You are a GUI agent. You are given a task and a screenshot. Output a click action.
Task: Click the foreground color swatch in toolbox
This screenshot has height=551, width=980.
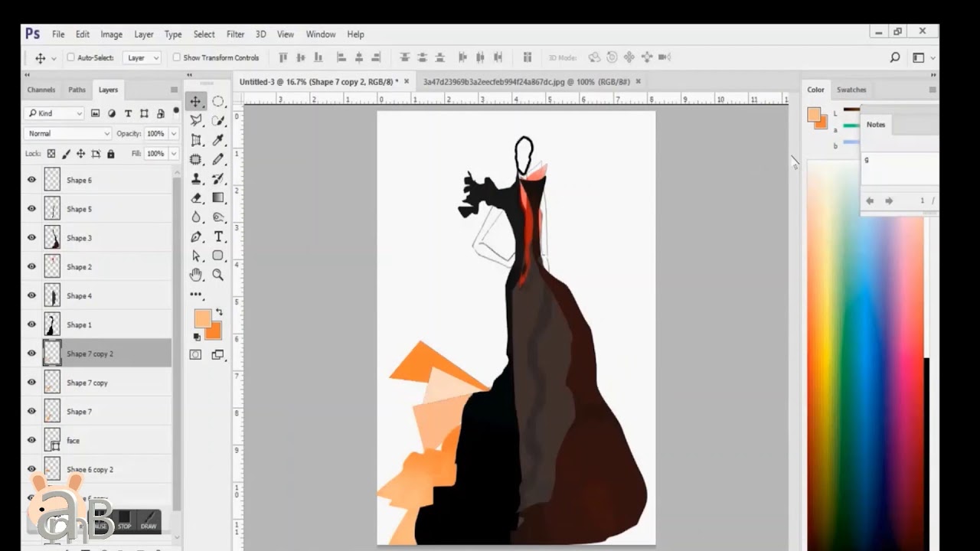[x=202, y=318]
